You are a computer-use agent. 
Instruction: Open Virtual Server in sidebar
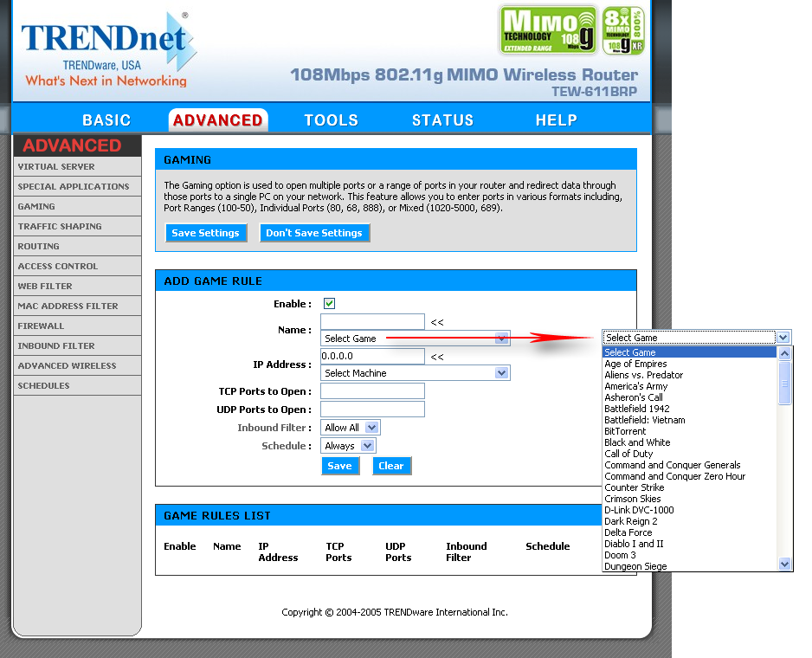tap(77, 167)
